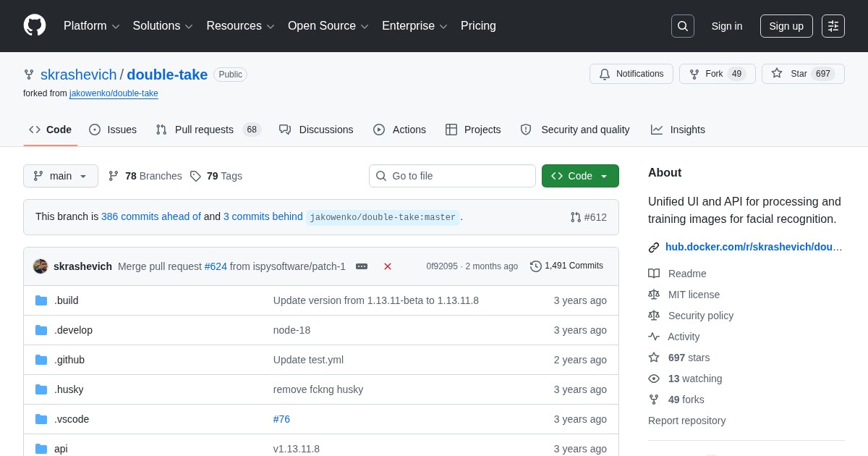The width and height of the screenshot is (868, 456).
Task: Open commit hash 0f92095
Action: click(x=442, y=266)
